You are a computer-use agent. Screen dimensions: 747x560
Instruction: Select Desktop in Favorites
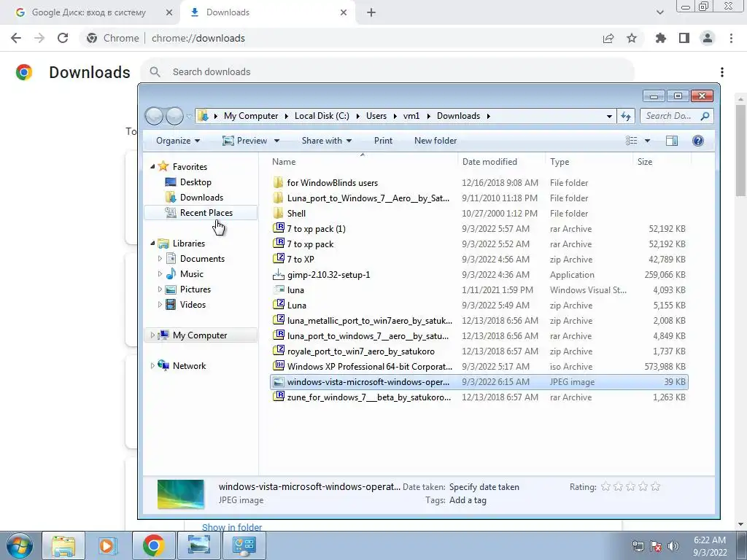pyautogui.click(x=196, y=182)
